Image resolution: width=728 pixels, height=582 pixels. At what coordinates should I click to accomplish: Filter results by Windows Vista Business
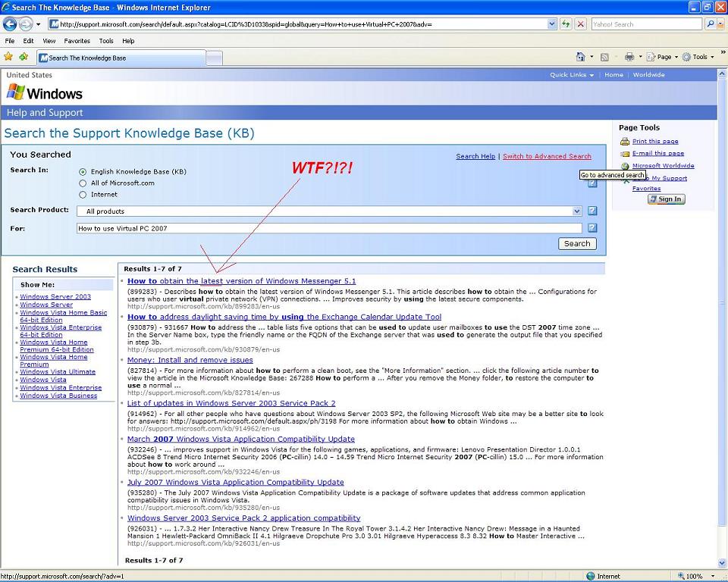tap(58, 396)
